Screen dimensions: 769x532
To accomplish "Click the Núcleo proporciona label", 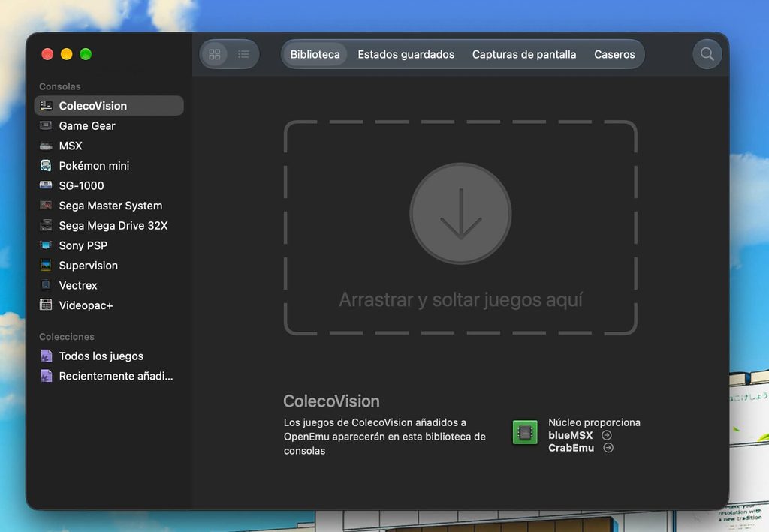I will tap(595, 422).
